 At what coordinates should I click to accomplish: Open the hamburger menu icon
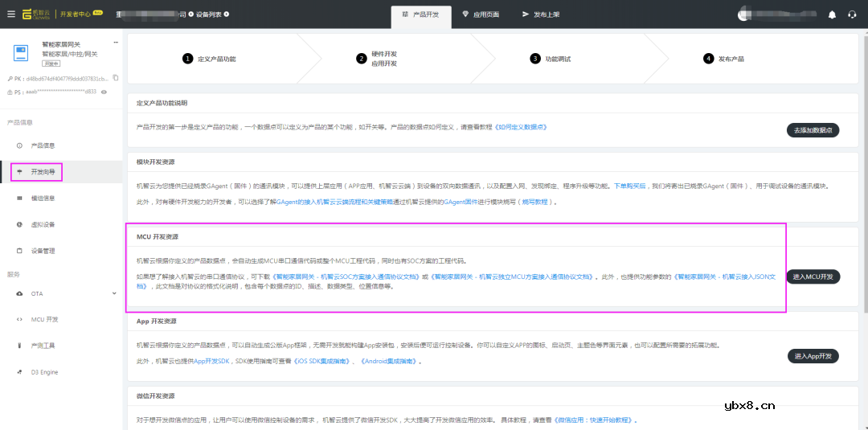[11, 14]
